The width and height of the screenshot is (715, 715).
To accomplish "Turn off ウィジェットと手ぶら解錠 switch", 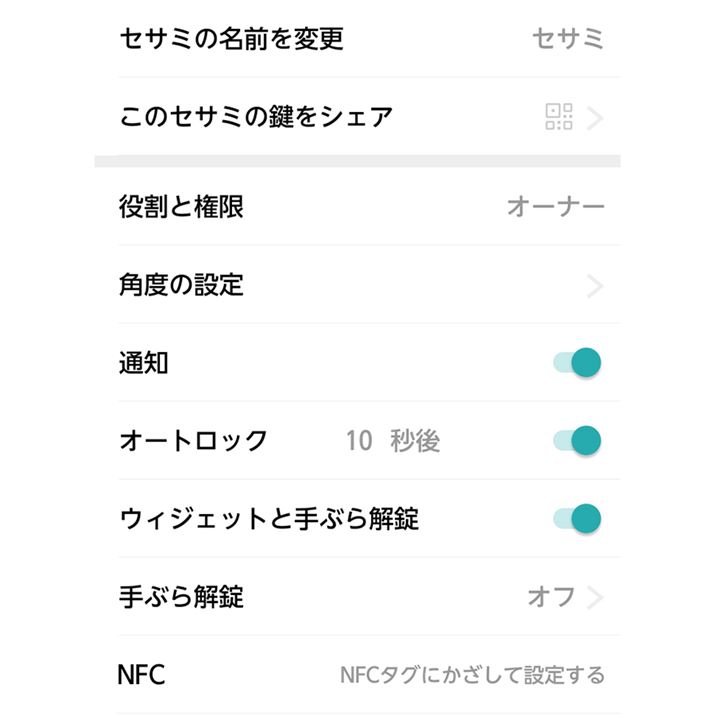I will [578, 518].
